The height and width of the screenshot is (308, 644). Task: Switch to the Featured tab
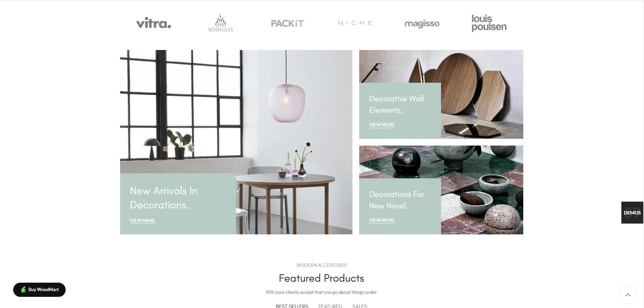[x=330, y=306]
